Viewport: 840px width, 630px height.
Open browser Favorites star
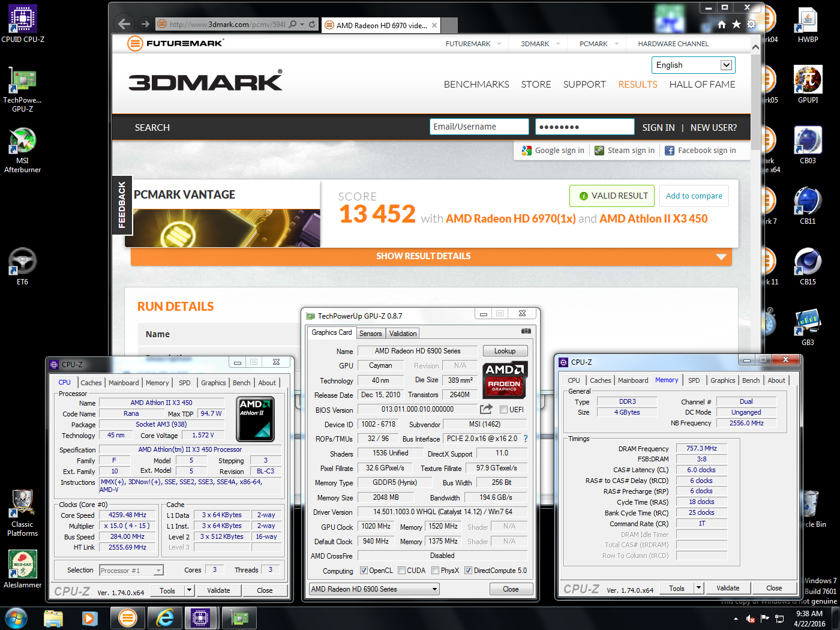click(x=736, y=24)
